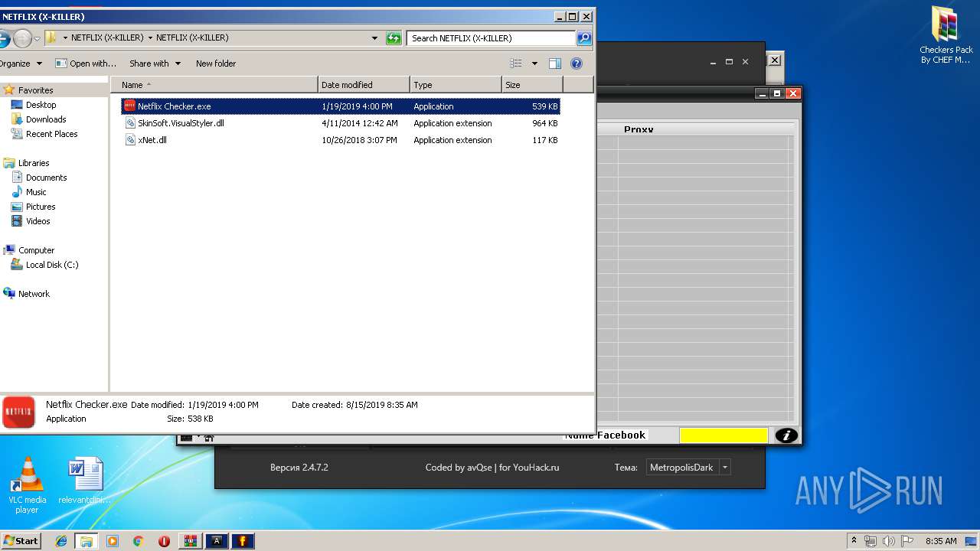Toggle the preview pane icon
This screenshot has height=551, width=980.
click(555, 64)
